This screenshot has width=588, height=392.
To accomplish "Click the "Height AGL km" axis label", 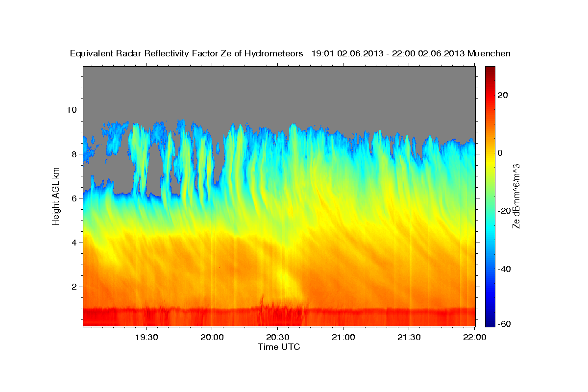I will pos(56,196).
